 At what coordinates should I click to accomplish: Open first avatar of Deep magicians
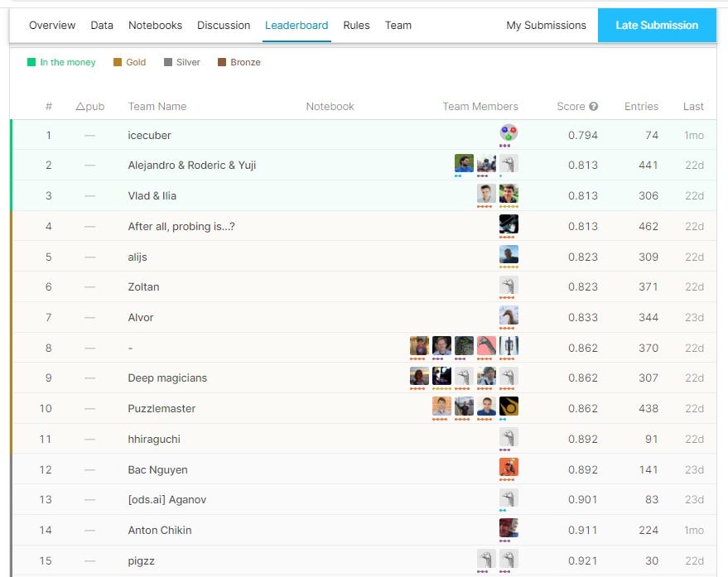click(x=419, y=377)
